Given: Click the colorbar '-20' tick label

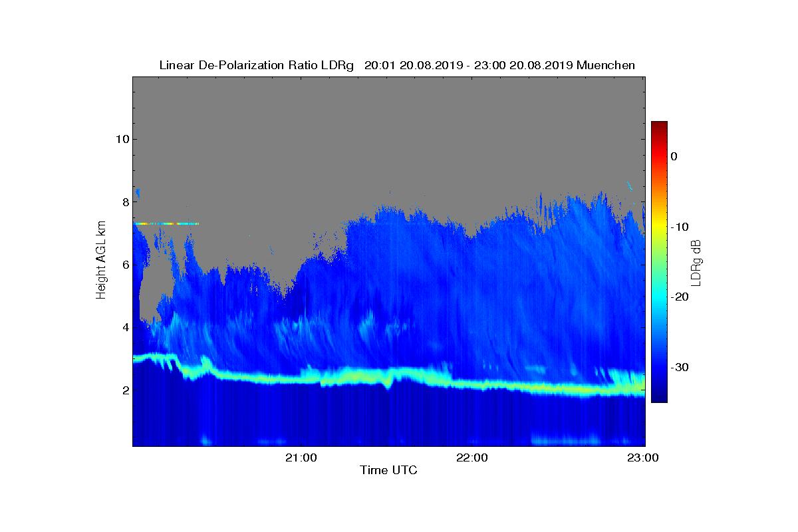Looking at the screenshot, I should (x=678, y=297).
